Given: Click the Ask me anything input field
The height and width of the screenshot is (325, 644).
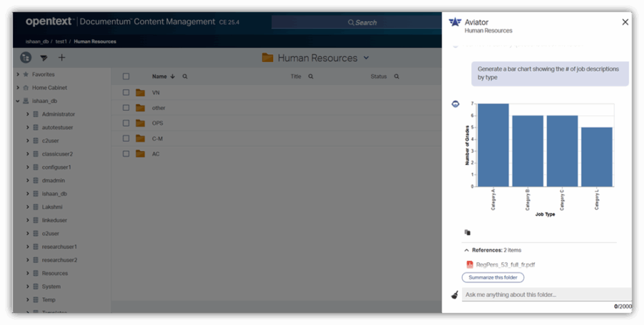Looking at the screenshot, I should click(x=546, y=295).
